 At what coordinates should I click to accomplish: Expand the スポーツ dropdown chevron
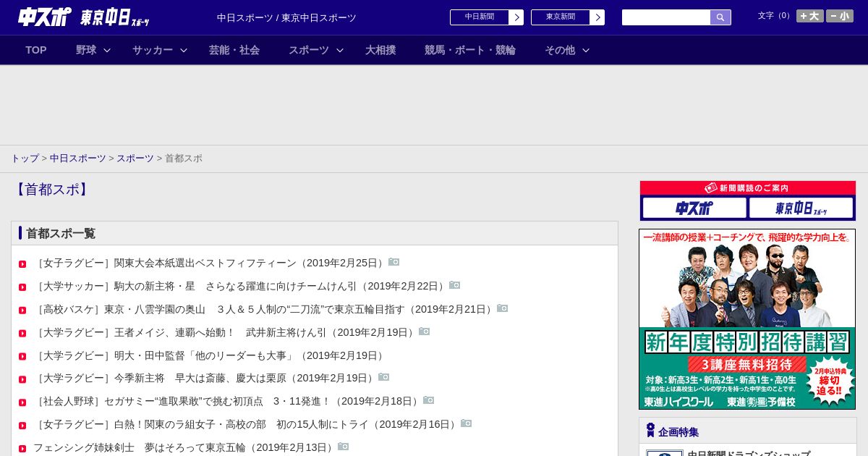[x=340, y=50]
